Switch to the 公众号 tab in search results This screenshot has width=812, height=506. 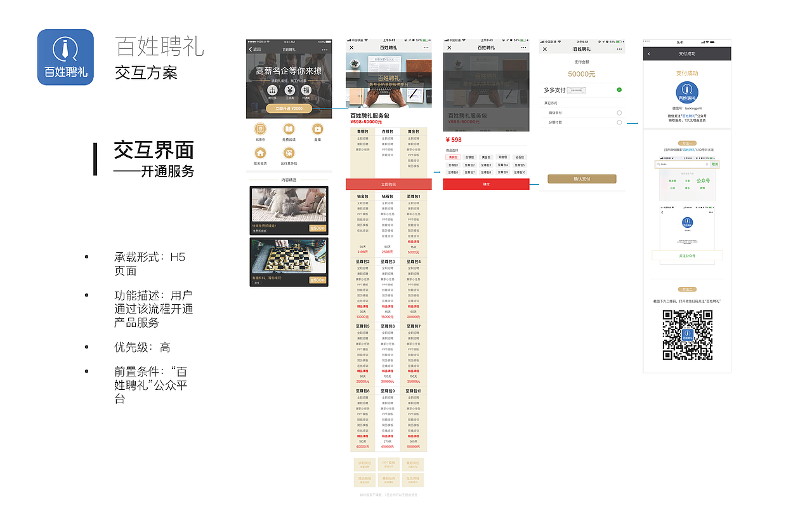tap(704, 180)
